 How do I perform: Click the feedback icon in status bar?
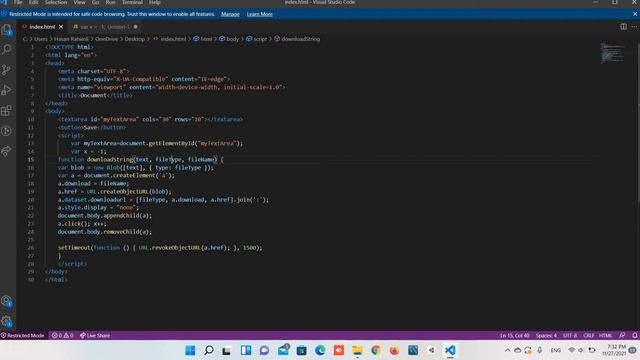(x=622, y=336)
